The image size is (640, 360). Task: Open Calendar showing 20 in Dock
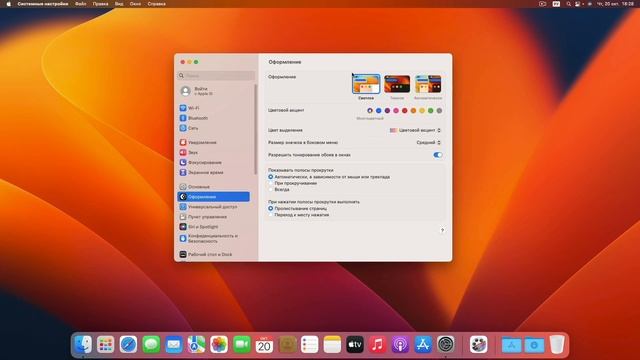[264, 344]
